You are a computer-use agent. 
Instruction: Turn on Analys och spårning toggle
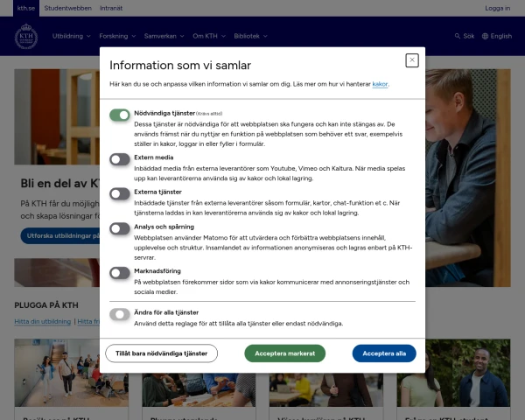coord(120,228)
